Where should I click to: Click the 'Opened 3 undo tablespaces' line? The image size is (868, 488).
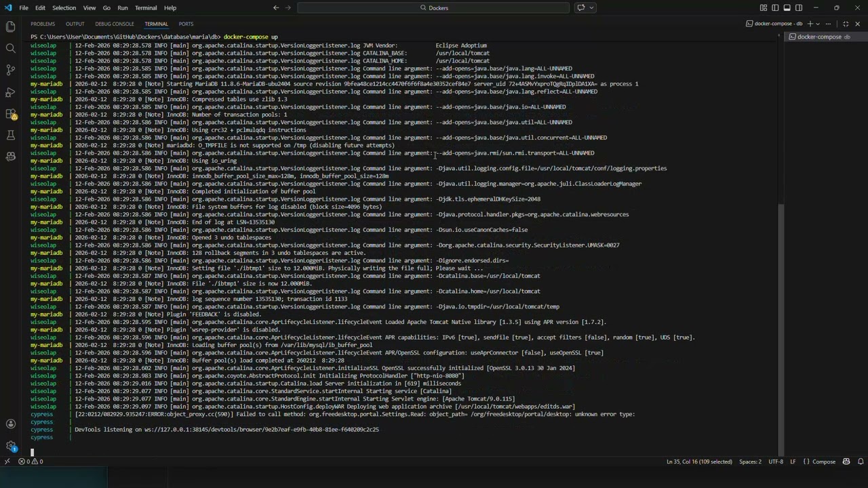point(173,237)
